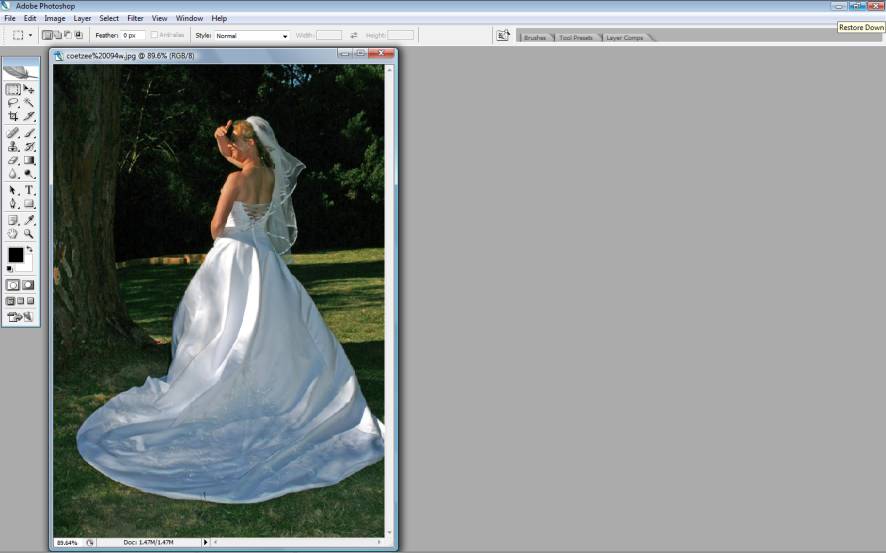Swap the Width and Height values
The height and width of the screenshot is (553, 886).
[354, 35]
